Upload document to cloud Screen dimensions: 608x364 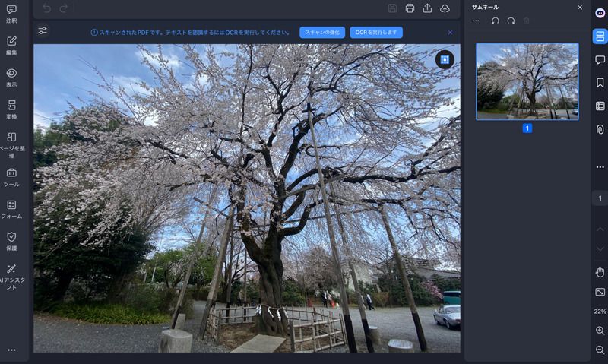tap(445, 8)
